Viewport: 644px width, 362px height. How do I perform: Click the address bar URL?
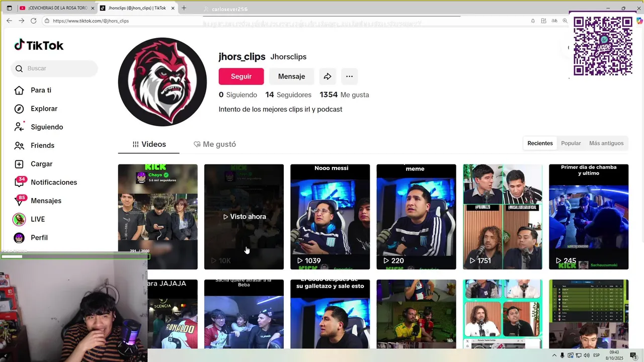point(91,21)
